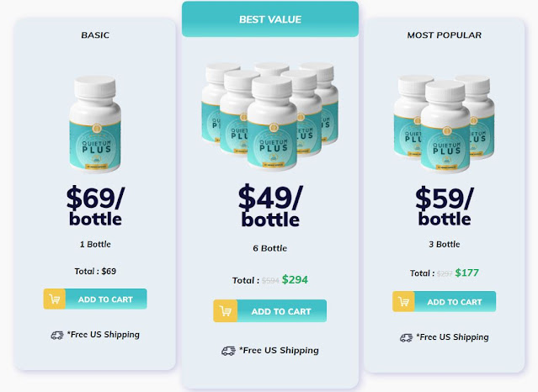Add the 1 Bottle Basic package to cart
Viewport: 538px width, 392px height.
click(x=95, y=299)
